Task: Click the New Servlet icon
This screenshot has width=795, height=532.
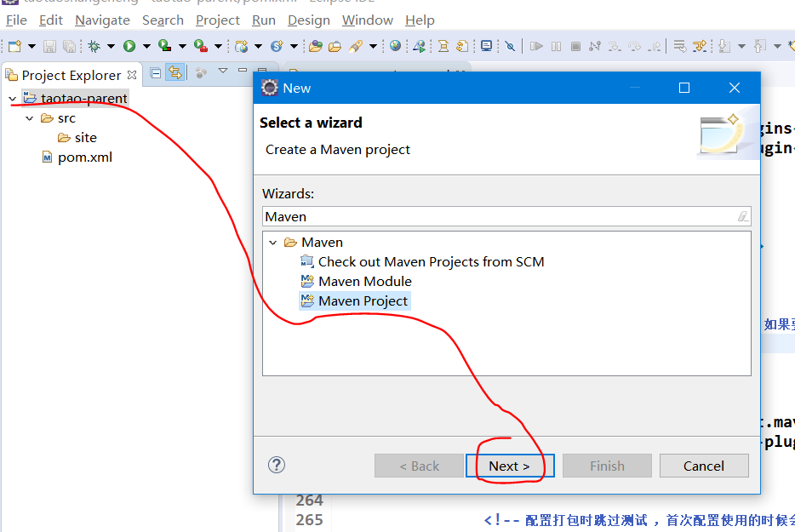Action: coord(277,46)
